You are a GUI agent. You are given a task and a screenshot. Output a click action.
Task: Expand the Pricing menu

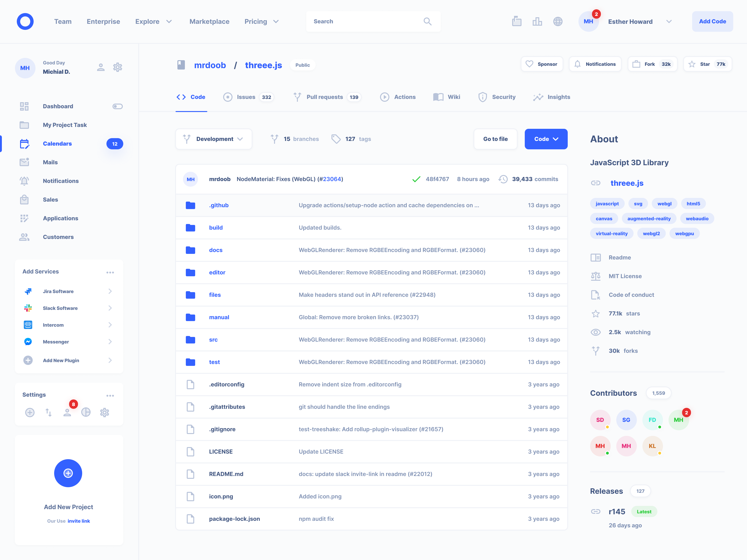click(262, 22)
